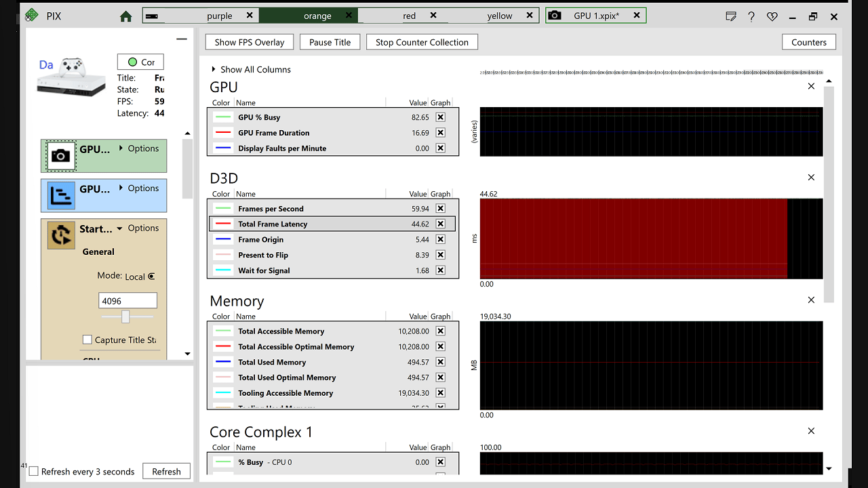
Task: Toggle graph for Total Used Memory
Action: click(441, 362)
